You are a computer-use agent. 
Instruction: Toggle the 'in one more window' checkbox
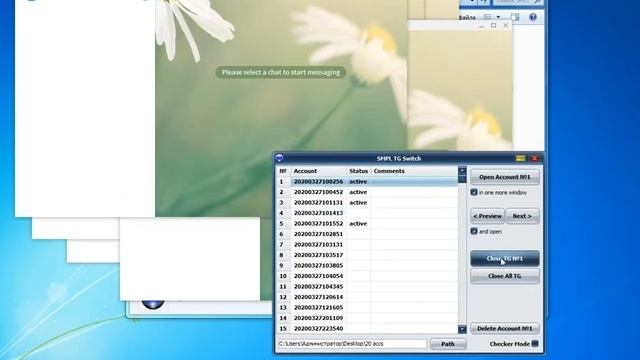(x=474, y=192)
